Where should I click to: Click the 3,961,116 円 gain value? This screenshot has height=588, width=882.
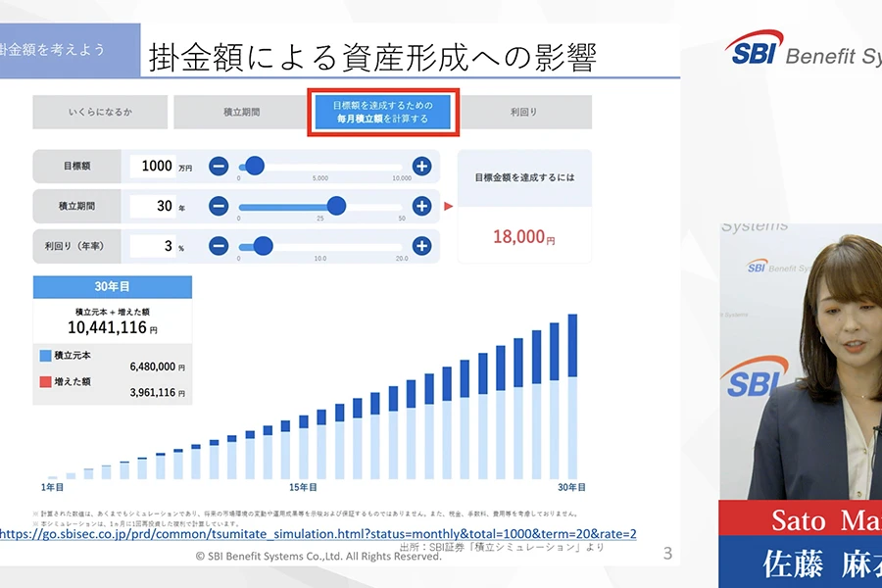tap(158, 393)
